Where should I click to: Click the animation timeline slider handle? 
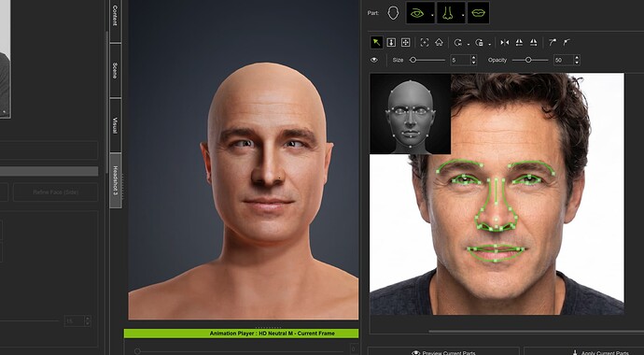137,351
